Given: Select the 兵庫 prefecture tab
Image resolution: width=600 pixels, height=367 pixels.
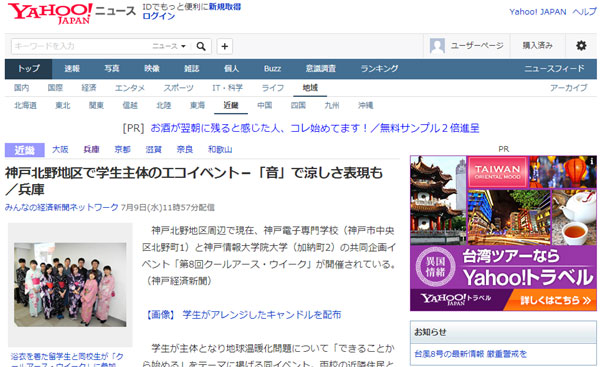Looking at the screenshot, I should pyautogui.click(x=91, y=149).
